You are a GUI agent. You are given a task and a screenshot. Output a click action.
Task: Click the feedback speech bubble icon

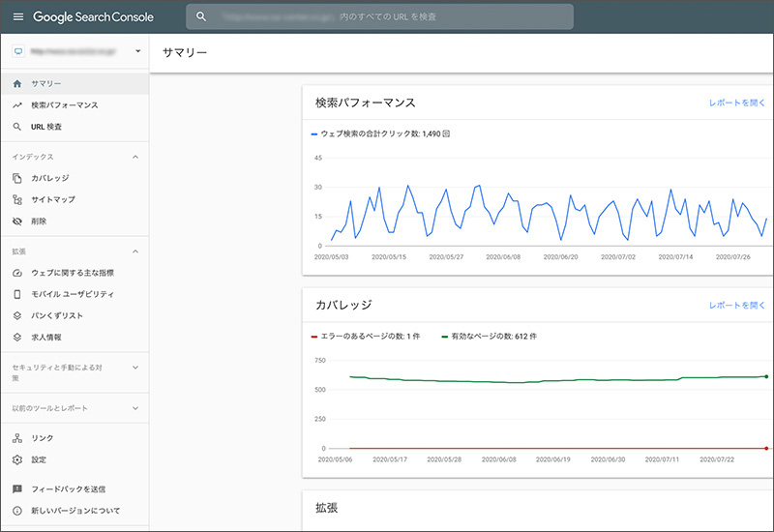tap(17, 489)
